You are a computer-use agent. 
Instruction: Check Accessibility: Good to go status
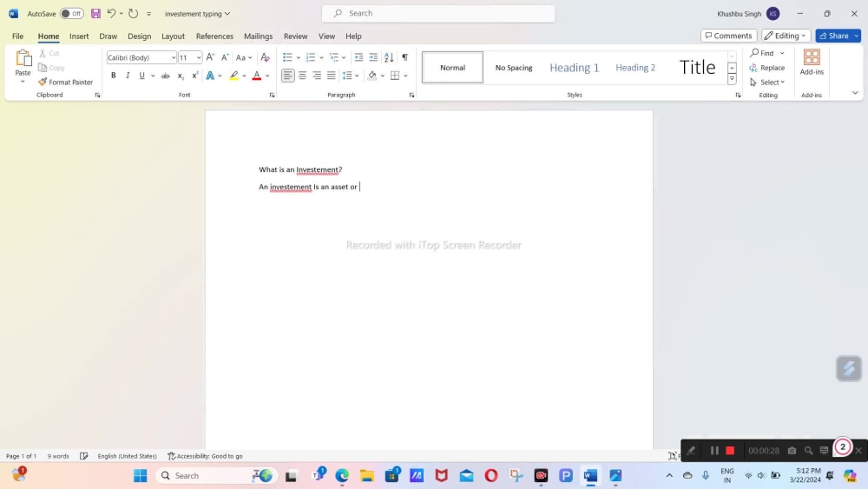[x=206, y=456]
